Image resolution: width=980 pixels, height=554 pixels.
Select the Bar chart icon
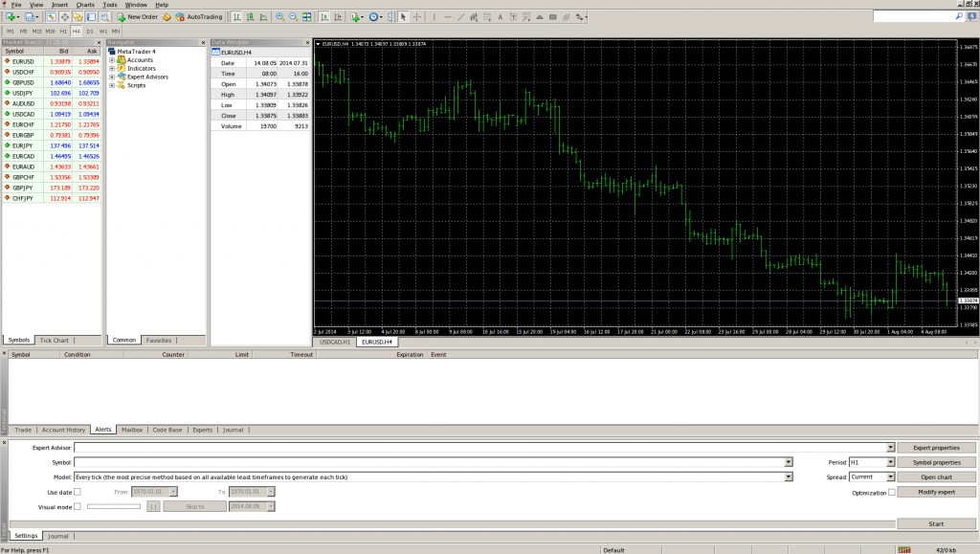(x=236, y=16)
